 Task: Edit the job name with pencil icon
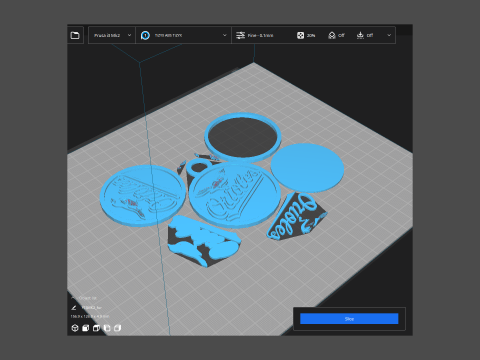click(74, 307)
